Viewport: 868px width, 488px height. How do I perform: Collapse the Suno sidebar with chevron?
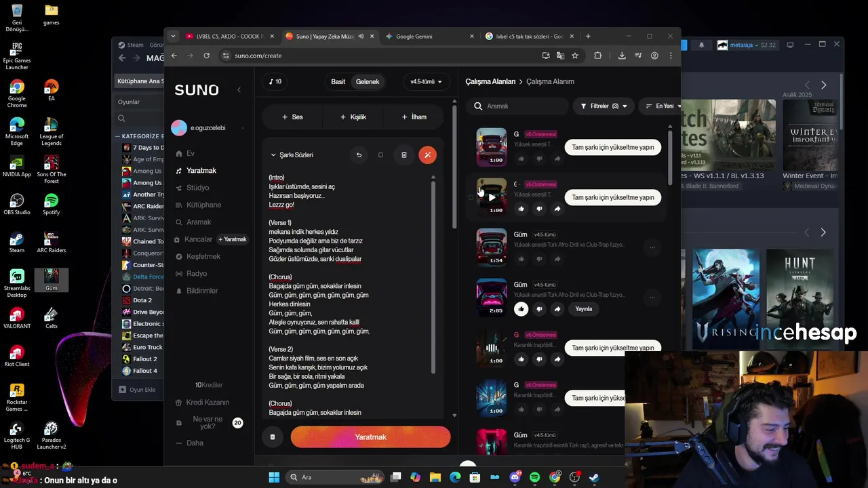pyautogui.click(x=239, y=89)
